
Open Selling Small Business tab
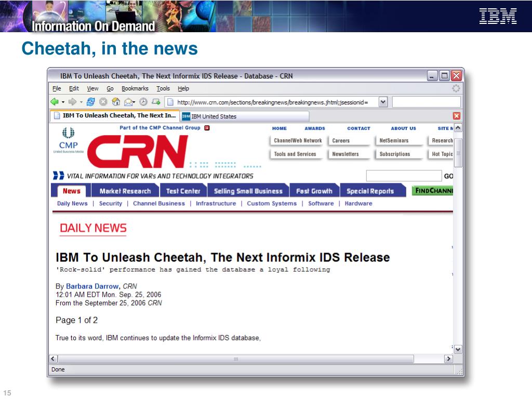pyautogui.click(x=248, y=191)
